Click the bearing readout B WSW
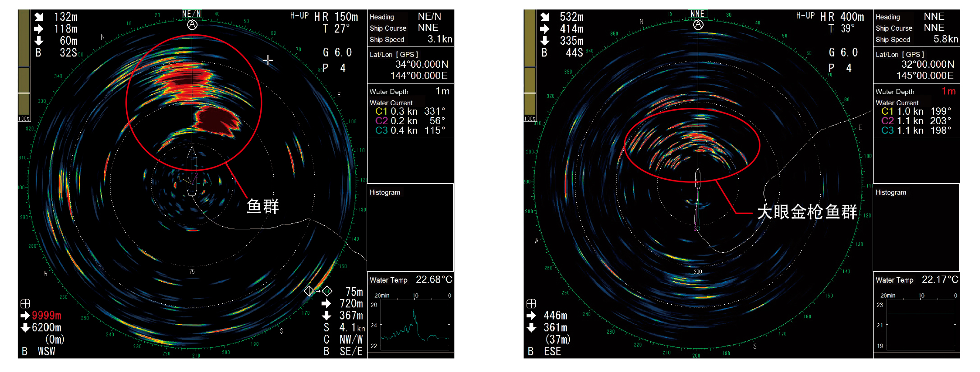 pyautogui.click(x=38, y=351)
